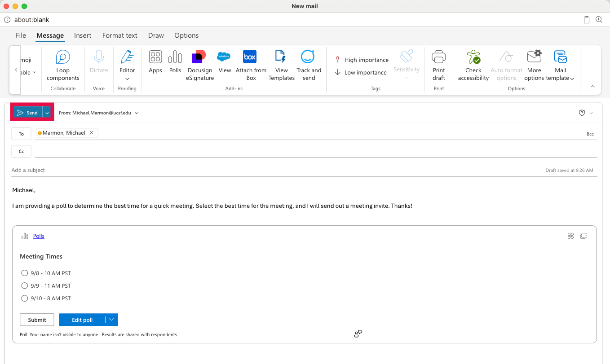Open the Options tab
The height and width of the screenshot is (364, 610).
(186, 35)
